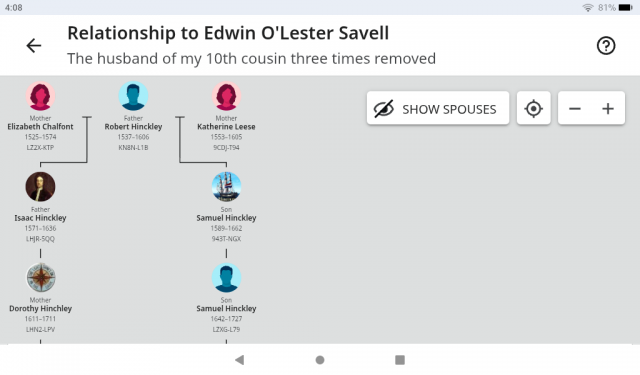Select the younger Samuel Hinckley's blue avatar
The width and height of the screenshot is (640, 375).
pyautogui.click(x=227, y=278)
